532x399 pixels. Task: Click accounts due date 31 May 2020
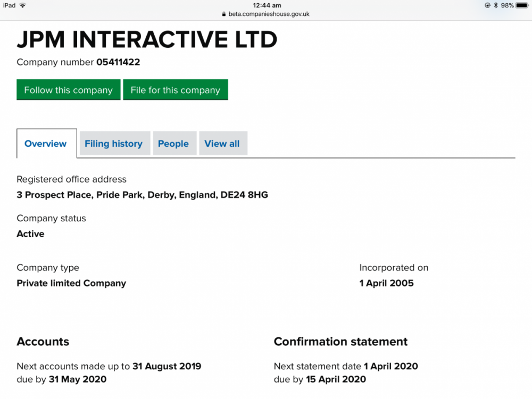pyautogui.click(x=78, y=379)
